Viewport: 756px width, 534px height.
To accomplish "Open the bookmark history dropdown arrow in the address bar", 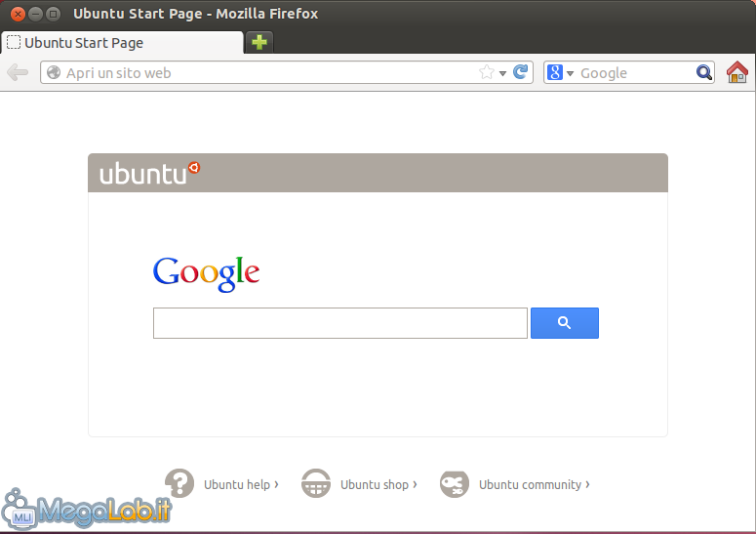I will tap(502, 73).
